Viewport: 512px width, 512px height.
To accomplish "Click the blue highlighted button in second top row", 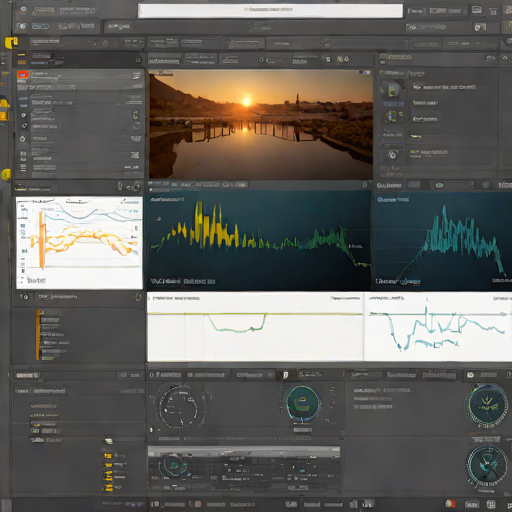I will 40,26.
